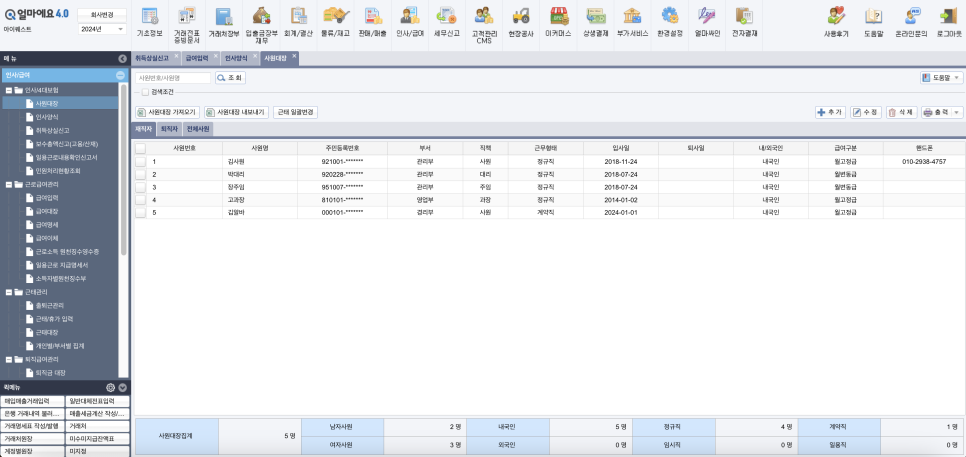Select the 전체사원 tab

pyautogui.click(x=197, y=129)
